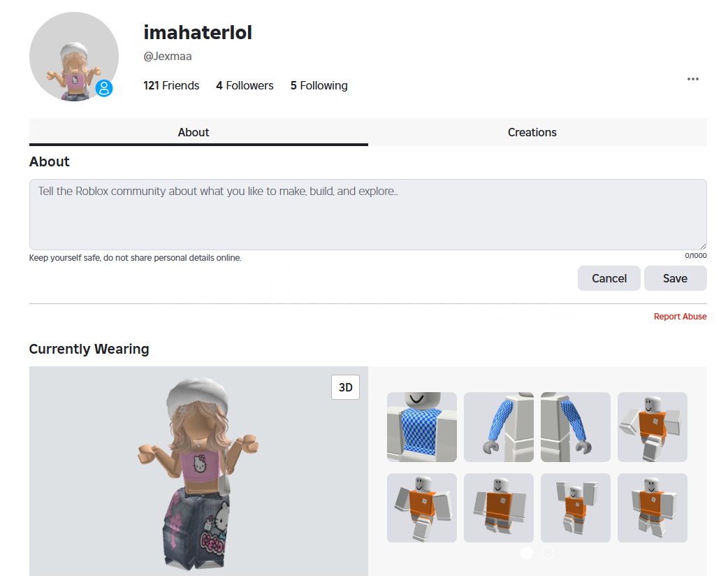
Task: Open the 4 Followers list
Action: pyautogui.click(x=245, y=85)
